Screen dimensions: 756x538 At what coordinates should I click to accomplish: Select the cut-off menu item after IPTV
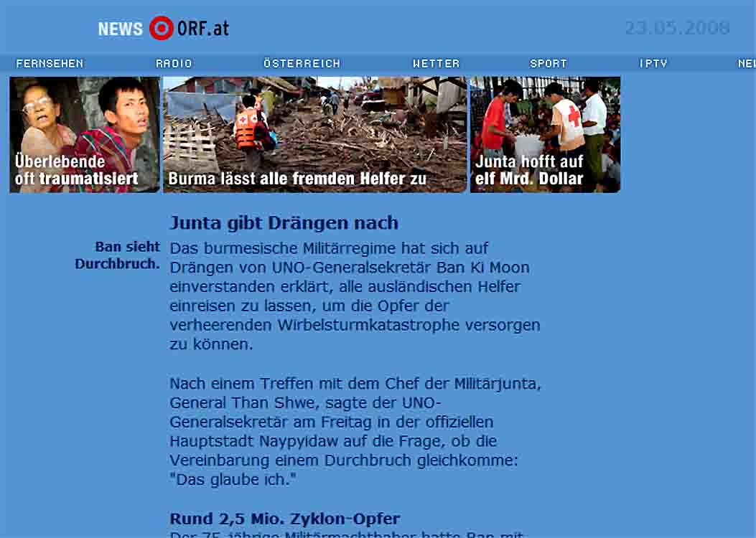click(746, 63)
